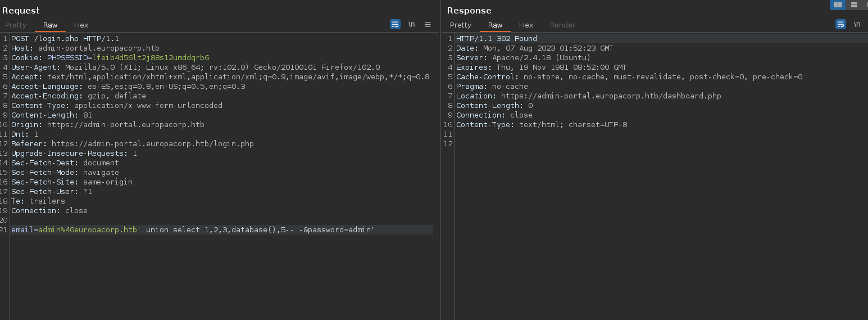Click the email SQL injection payload line
This screenshot has height=320, width=868.
(193, 229)
